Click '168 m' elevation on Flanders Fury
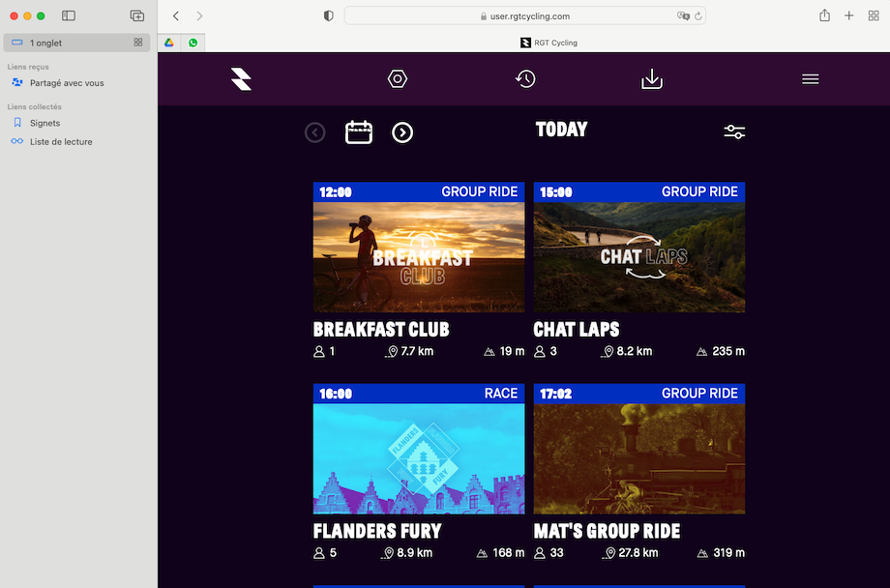 tap(509, 553)
